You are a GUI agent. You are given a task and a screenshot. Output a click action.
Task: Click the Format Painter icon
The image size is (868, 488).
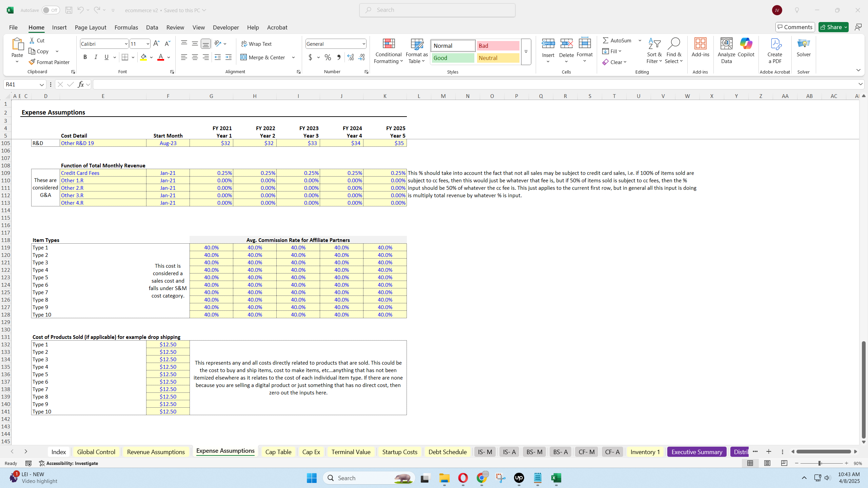click(x=32, y=62)
